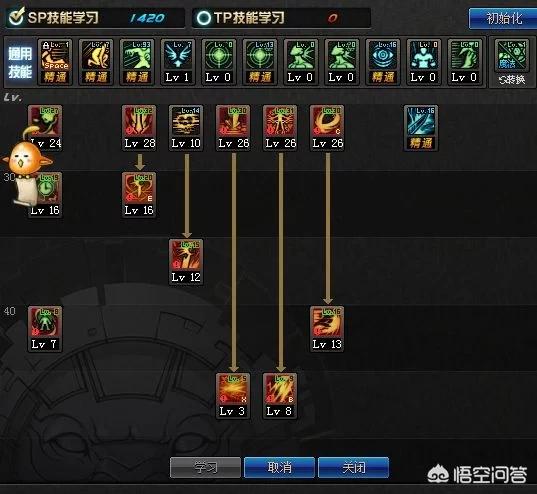Select the mastered eye general skill icon

point(383,62)
